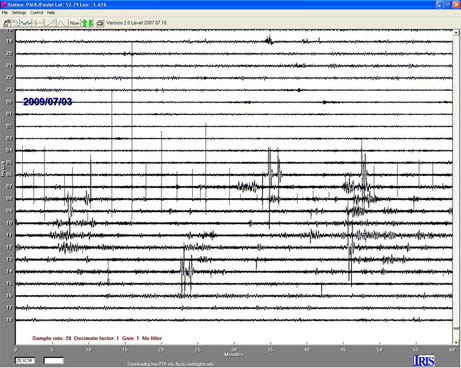Click the green down arrow icon

(x=90, y=23)
